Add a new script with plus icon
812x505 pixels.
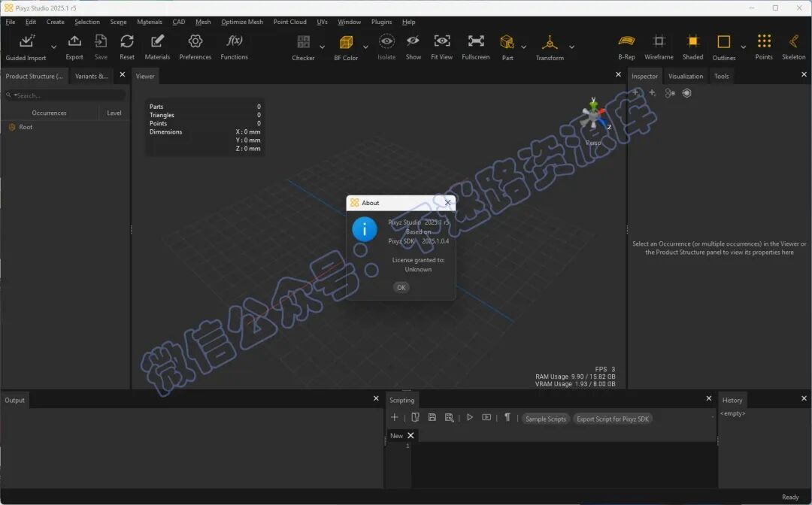[395, 417]
